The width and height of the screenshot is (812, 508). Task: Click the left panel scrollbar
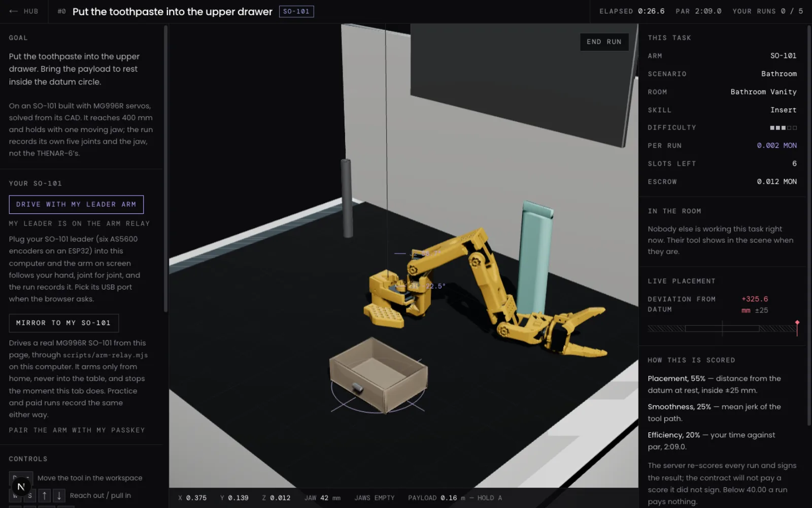165,169
